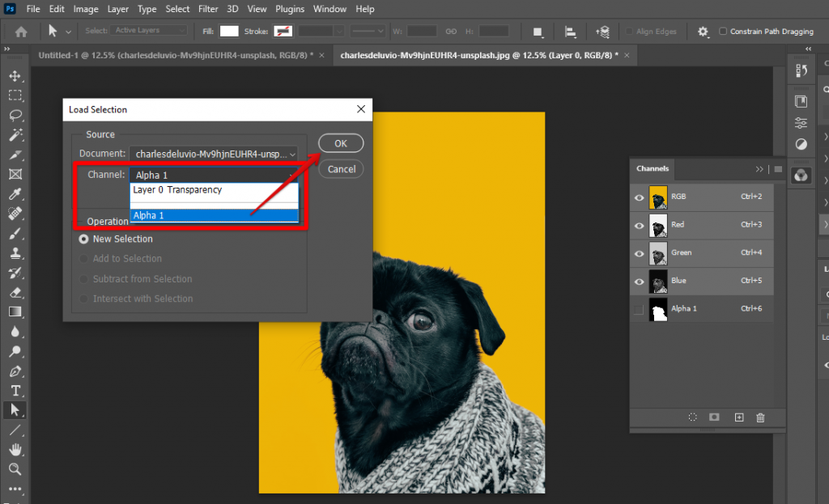Hide the Red channel visibility
Image resolution: width=829 pixels, height=504 pixels.
(x=639, y=225)
